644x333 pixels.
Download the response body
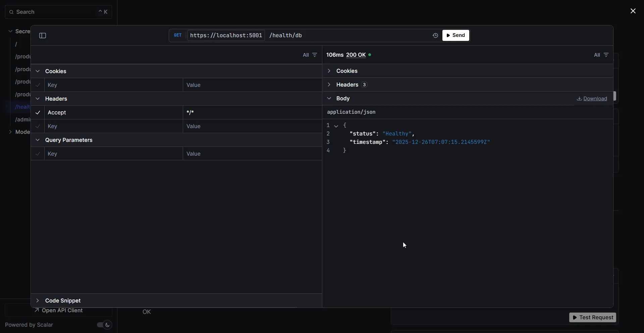click(x=592, y=99)
